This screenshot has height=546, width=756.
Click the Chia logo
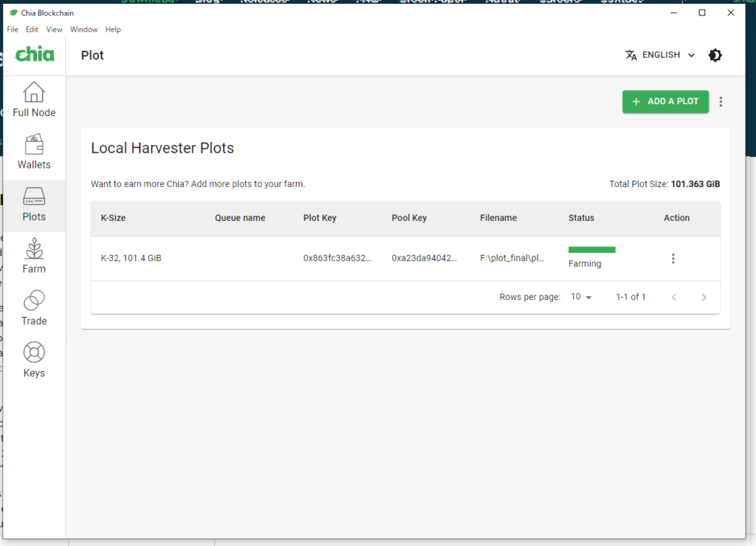35,55
